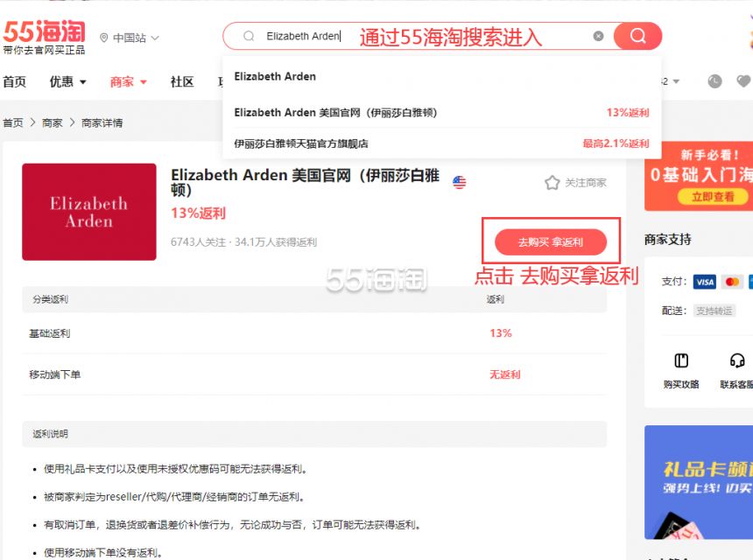Screen dimensions: 753x560
Task: Click the VISA payment icon
Action: pyautogui.click(x=705, y=282)
